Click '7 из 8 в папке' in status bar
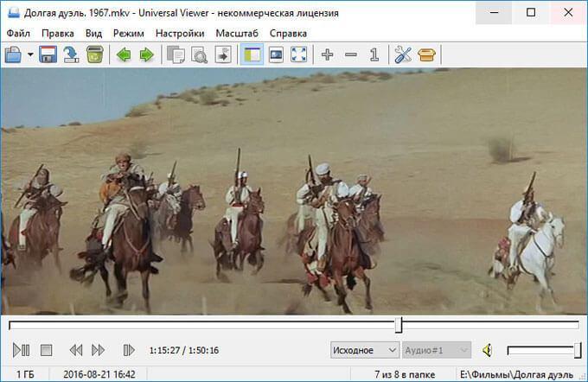Screen dimensions: 588x382 pyautogui.click(x=405, y=374)
